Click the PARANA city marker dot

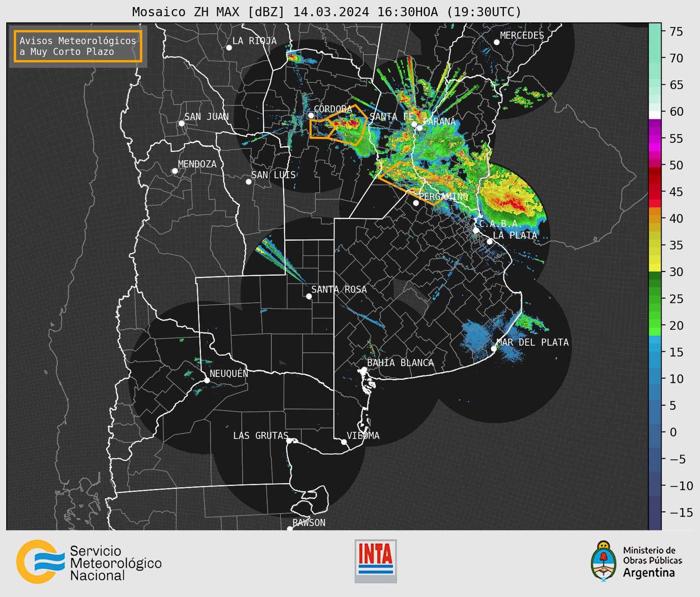(420, 128)
